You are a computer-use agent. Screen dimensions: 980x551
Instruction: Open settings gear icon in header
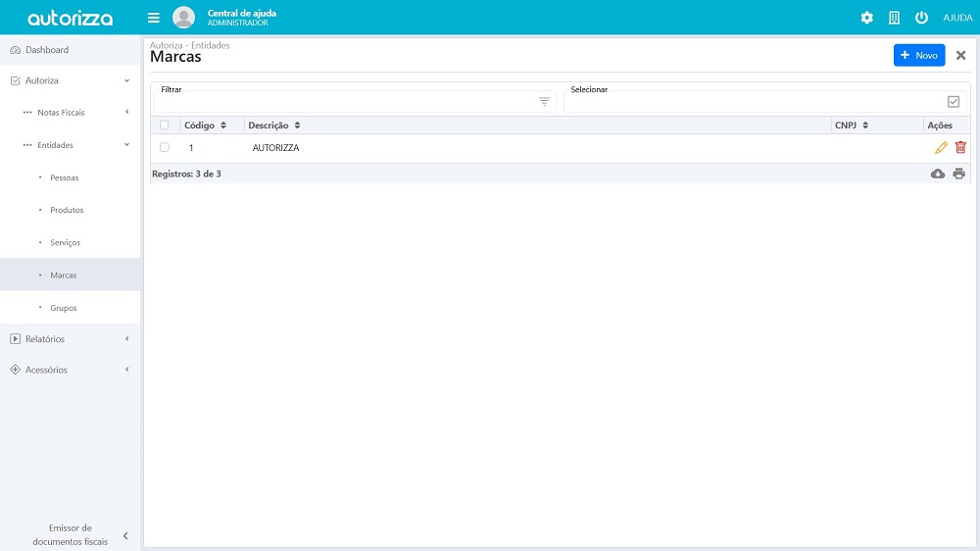point(866,18)
